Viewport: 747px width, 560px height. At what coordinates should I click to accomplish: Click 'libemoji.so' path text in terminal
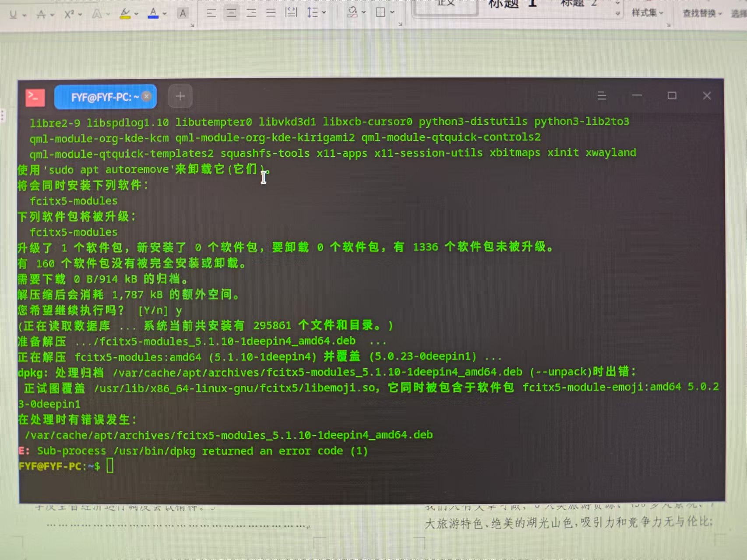(340, 387)
